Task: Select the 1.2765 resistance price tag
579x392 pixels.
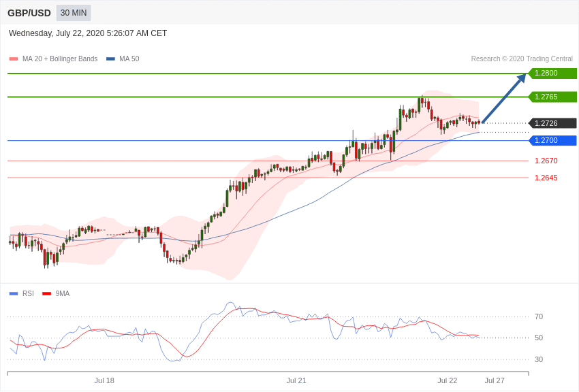Action: click(x=552, y=97)
